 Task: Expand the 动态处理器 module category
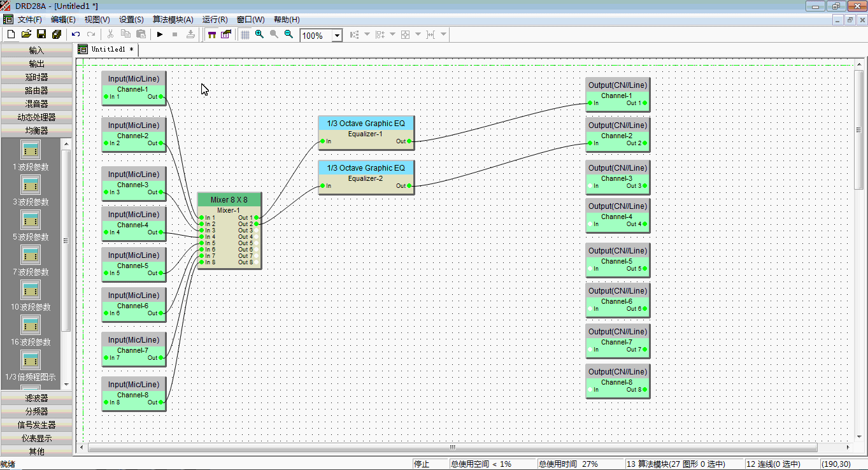pyautogui.click(x=36, y=117)
